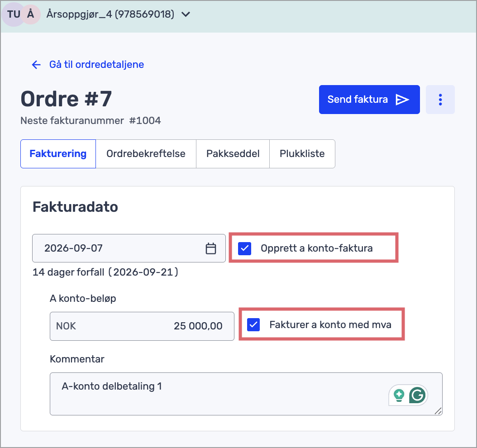
Task: Expand the Årsoppgjør_4 company dropdown
Action: (x=186, y=14)
